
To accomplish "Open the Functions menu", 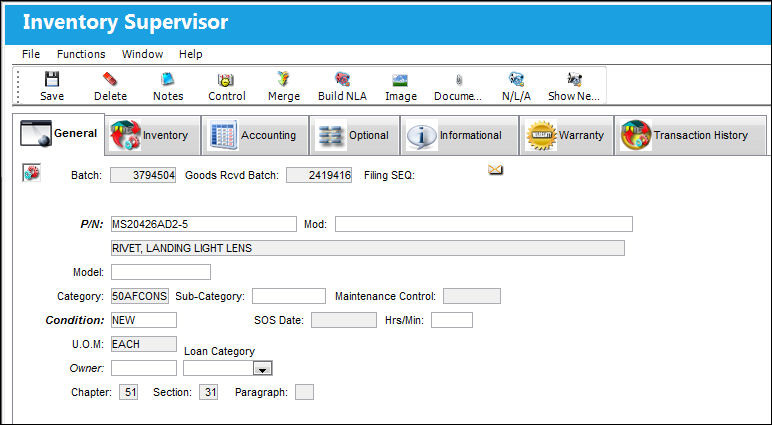I will point(81,54).
